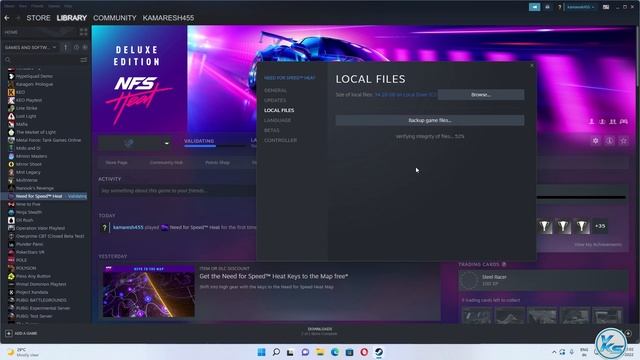Open game settings gear icon
The height and width of the screenshot is (360, 640).
(596, 141)
